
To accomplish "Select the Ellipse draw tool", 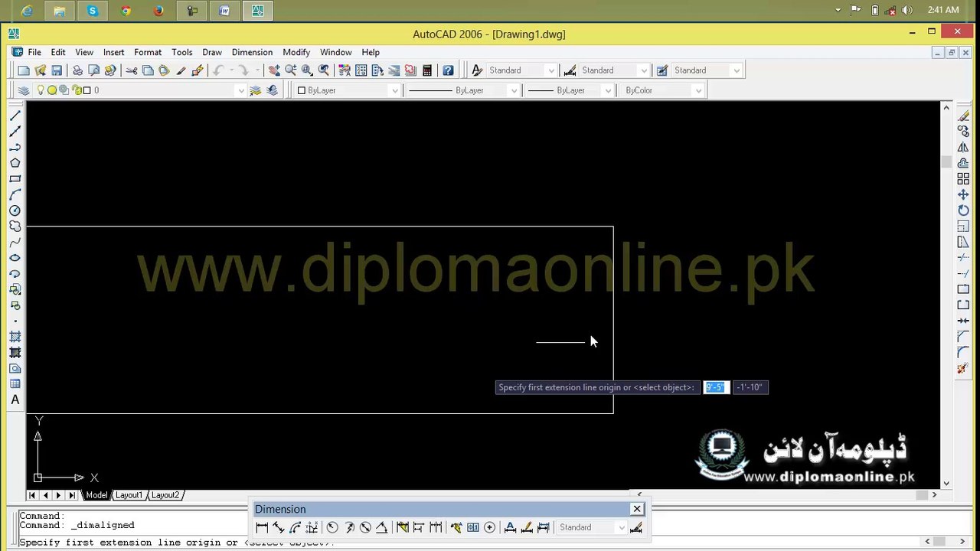I will coord(15,258).
